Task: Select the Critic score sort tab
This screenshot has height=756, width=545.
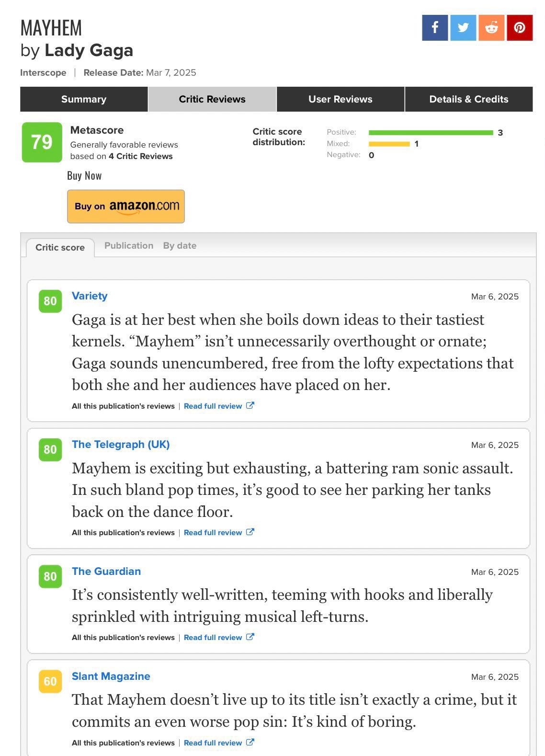Action: coord(60,247)
